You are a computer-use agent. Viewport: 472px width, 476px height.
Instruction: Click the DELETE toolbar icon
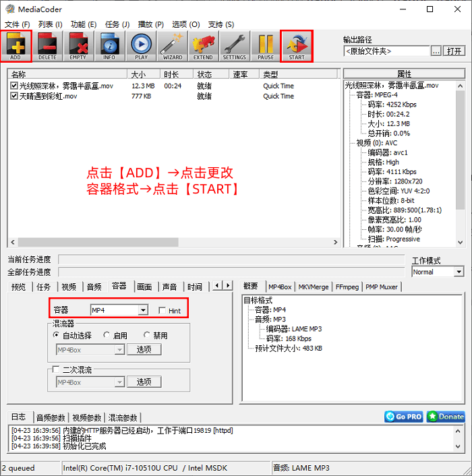pyautogui.click(x=47, y=46)
